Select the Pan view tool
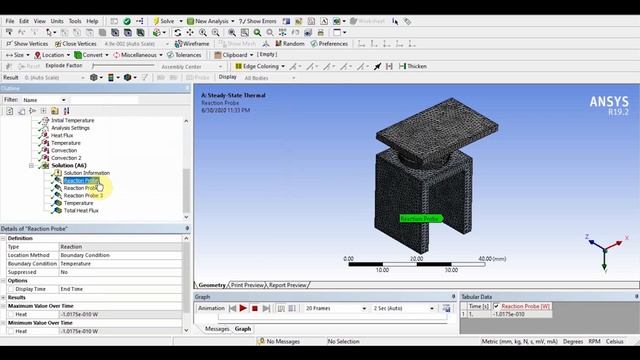Image resolution: width=640 pixels, height=360 pixels. click(190, 32)
